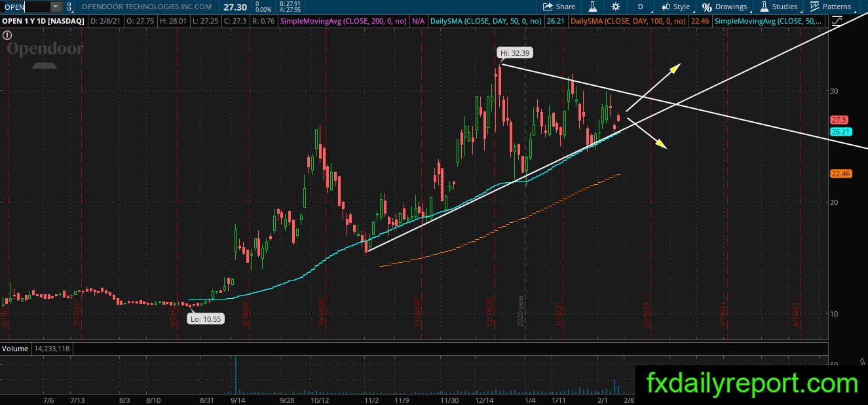Click OPEN 1 Y 1D [NASDAQ] label
Image resolution: width=868 pixels, height=405 pixels.
pyautogui.click(x=43, y=21)
